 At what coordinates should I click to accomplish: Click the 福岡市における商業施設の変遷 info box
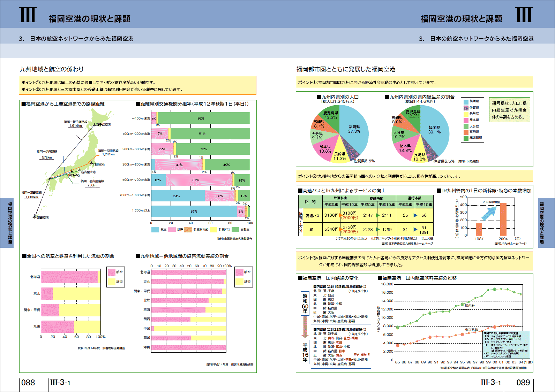(x=506, y=345)
